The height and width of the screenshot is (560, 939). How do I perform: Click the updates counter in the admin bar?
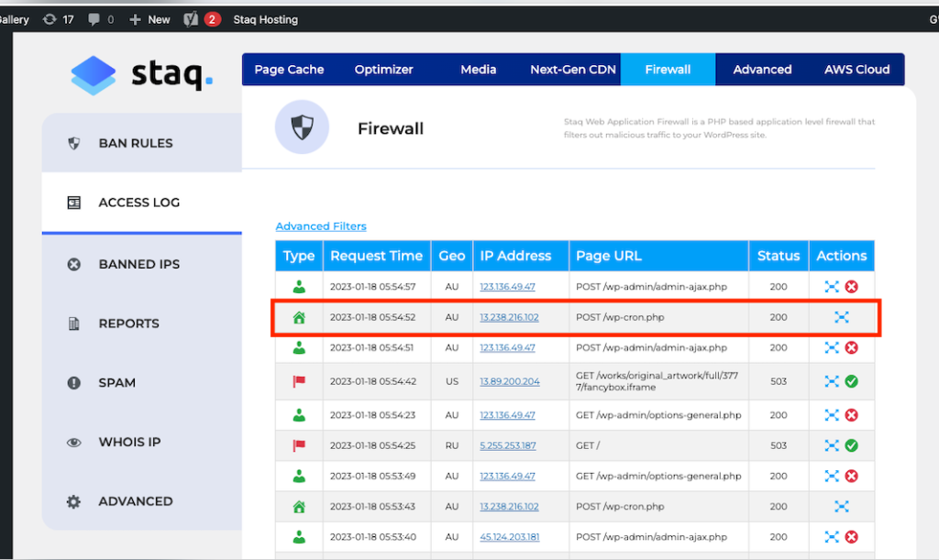pos(58,18)
